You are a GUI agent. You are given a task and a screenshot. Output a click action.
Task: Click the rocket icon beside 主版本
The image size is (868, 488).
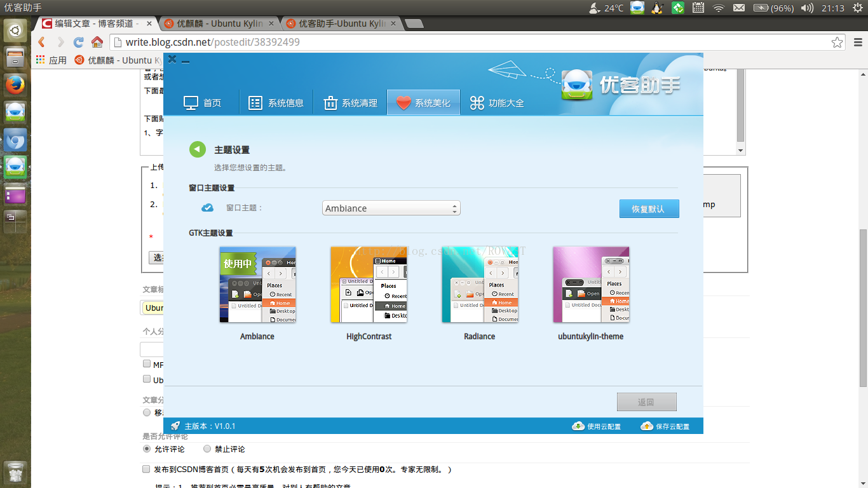175,426
